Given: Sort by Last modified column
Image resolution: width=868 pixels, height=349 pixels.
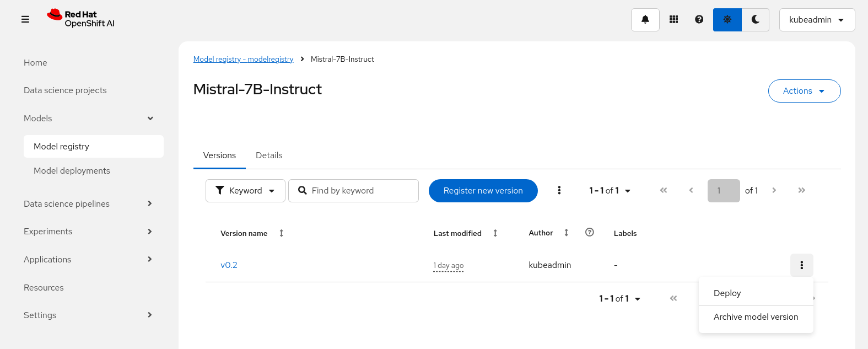Looking at the screenshot, I should coord(495,233).
